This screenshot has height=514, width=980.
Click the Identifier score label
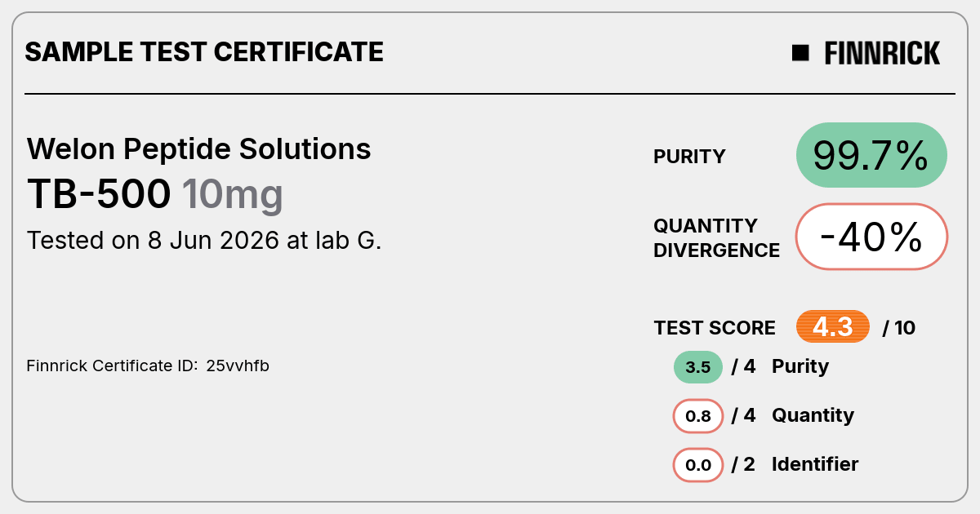click(x=815, y=464)
